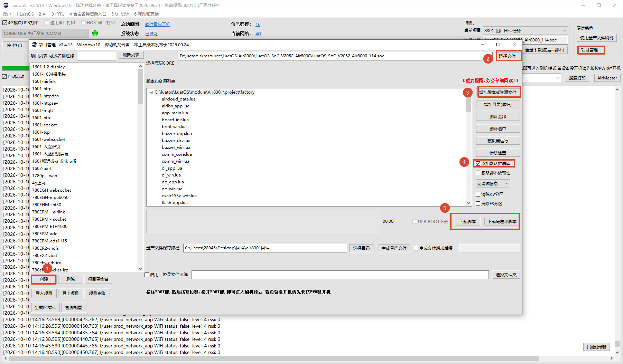Click the 生成量产文件 button
The height and width of the screenshot is (364, 623).
click(394, 248)
